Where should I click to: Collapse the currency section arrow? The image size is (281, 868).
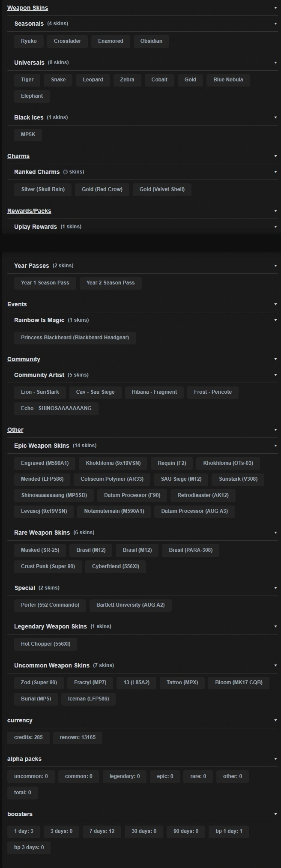pyautogui.click(x=275, y=720)
